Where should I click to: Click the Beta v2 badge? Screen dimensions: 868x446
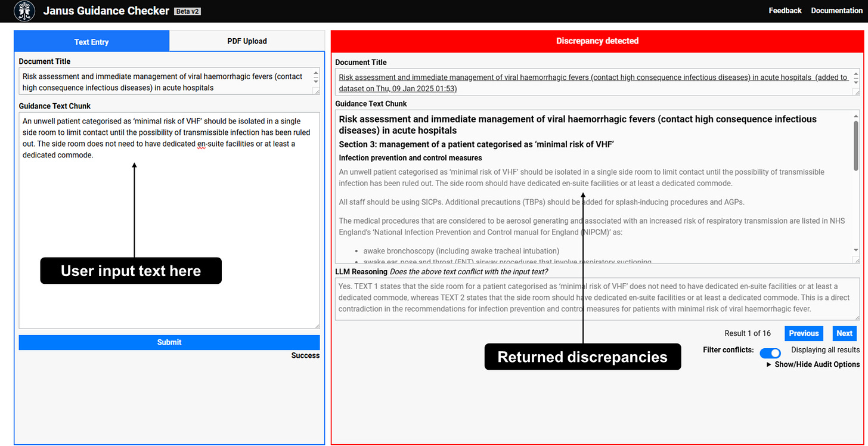point(187,11)
